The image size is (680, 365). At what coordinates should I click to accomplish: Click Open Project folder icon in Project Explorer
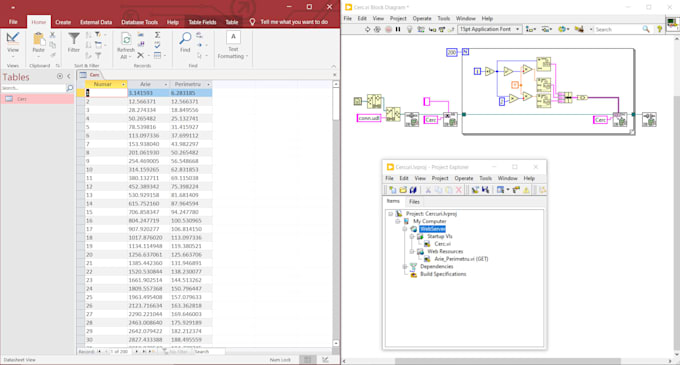(403, 190)
